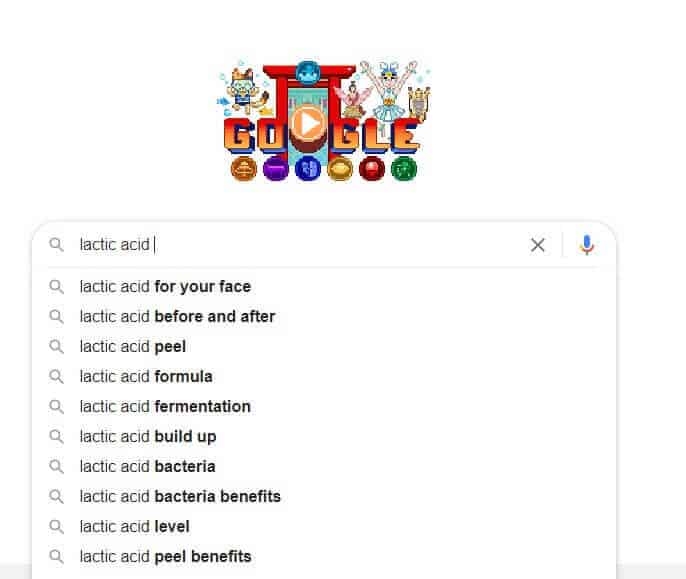Select 'lactic acid fermentation' from suggestions

(324, 407)
